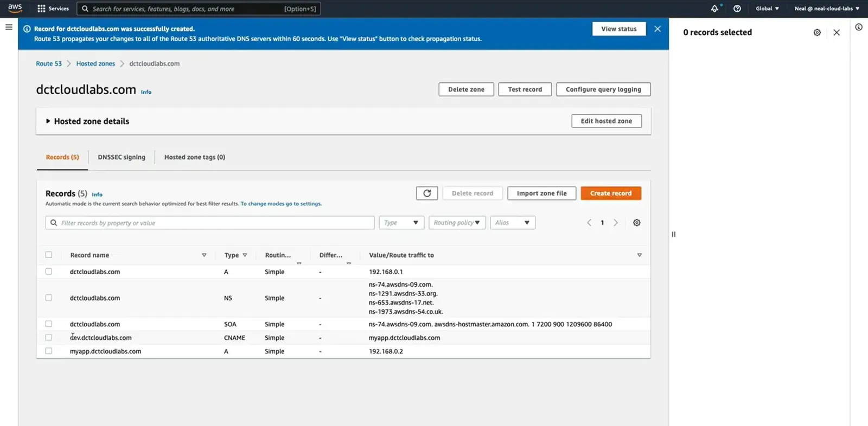Click myapp.dctcloudlabs.com record name
This screenshot has width=868, height=426.
[x=105, y=351]
